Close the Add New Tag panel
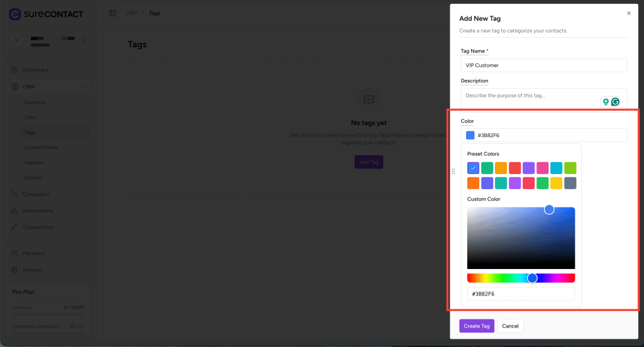Screen dimensions: 644x347 [628, 13]
